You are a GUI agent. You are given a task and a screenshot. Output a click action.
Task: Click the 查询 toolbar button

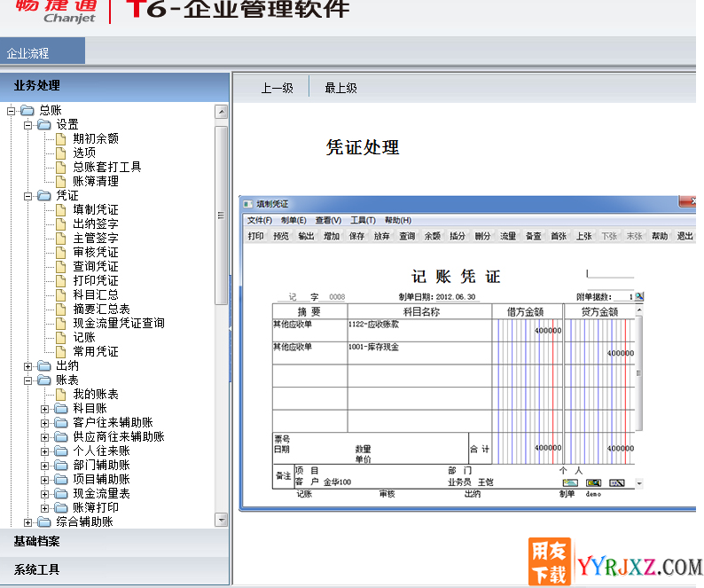407,236
